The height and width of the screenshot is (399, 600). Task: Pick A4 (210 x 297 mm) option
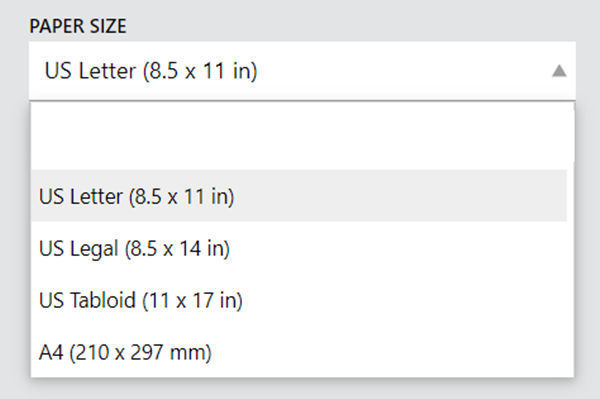tap(299, 352)
